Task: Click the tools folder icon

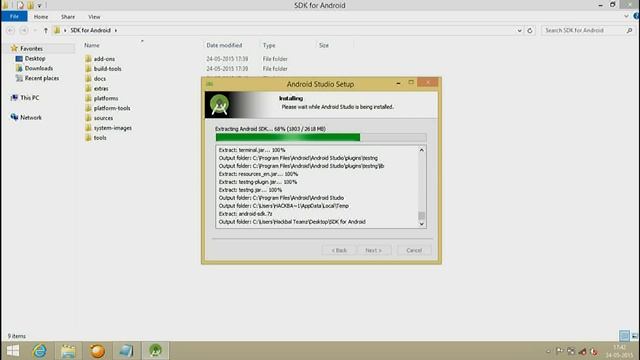Action: [88, 138]
